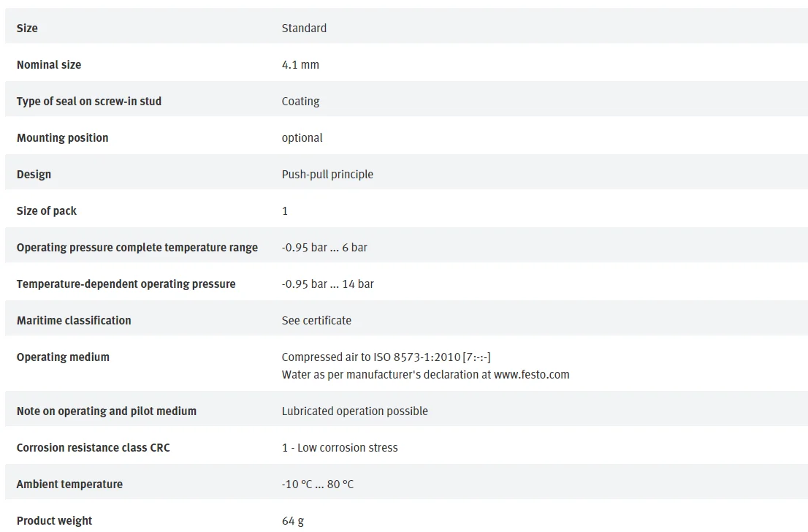Click the Maritime classification label
Screen dimensions: 808x532
tap(74, 321)
